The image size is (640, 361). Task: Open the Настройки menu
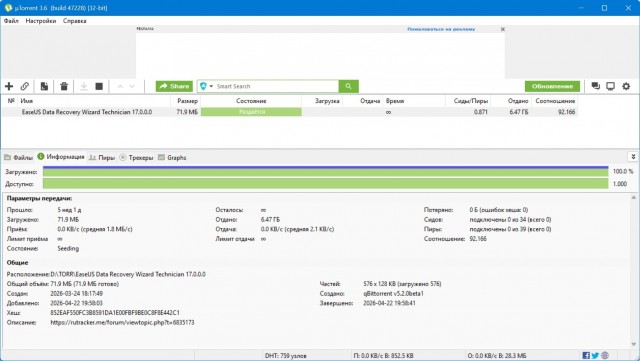click(x=41, y=21)
